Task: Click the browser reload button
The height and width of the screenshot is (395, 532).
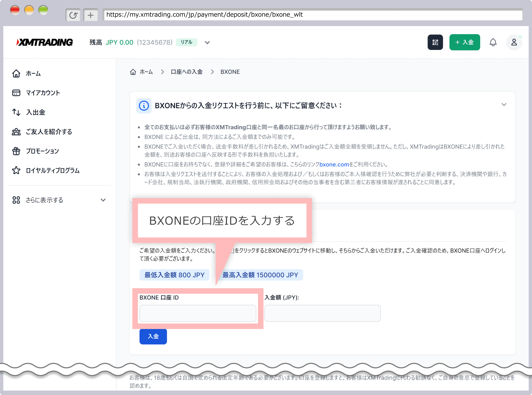Action: coord(73,15)
